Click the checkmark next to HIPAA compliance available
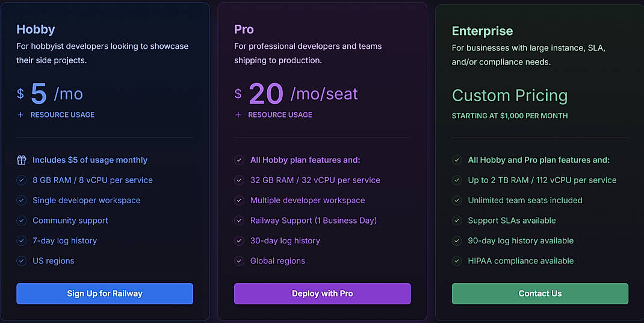This screenshot has height=323, width=644. (457, 261)
